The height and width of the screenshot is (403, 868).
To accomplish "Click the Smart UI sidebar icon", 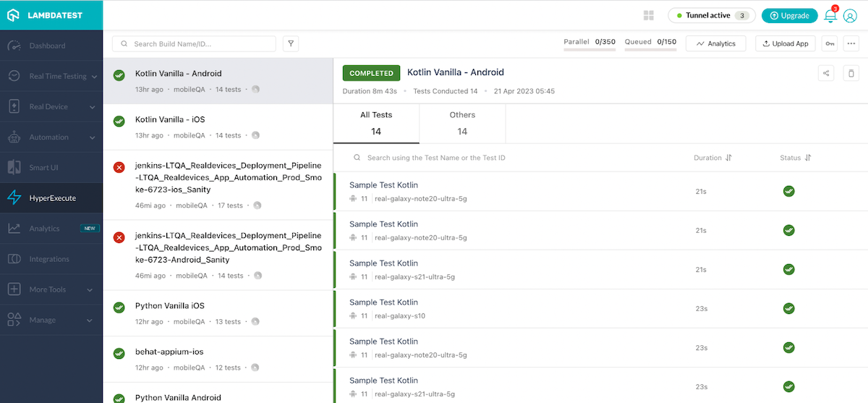I will [14, 168].
